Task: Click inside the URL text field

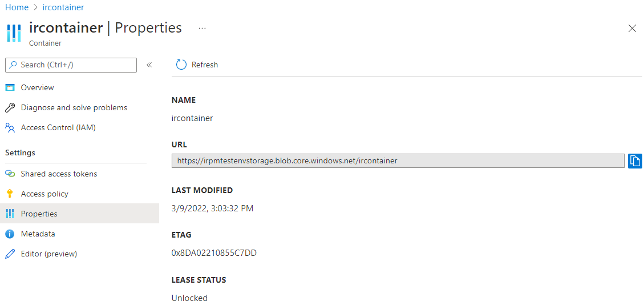Action: pyautogui.click(x=398, y=160)
